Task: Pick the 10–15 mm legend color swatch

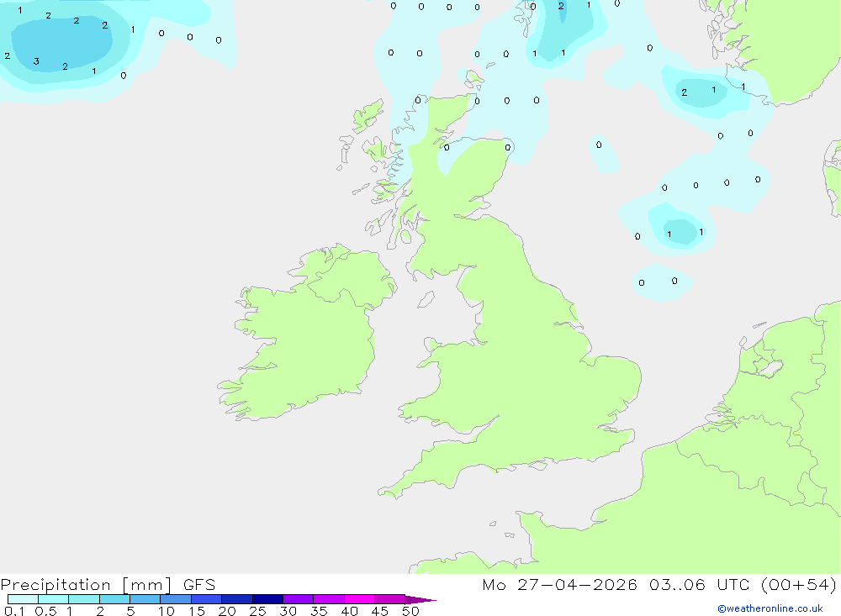Action: (x=176, y=599)
